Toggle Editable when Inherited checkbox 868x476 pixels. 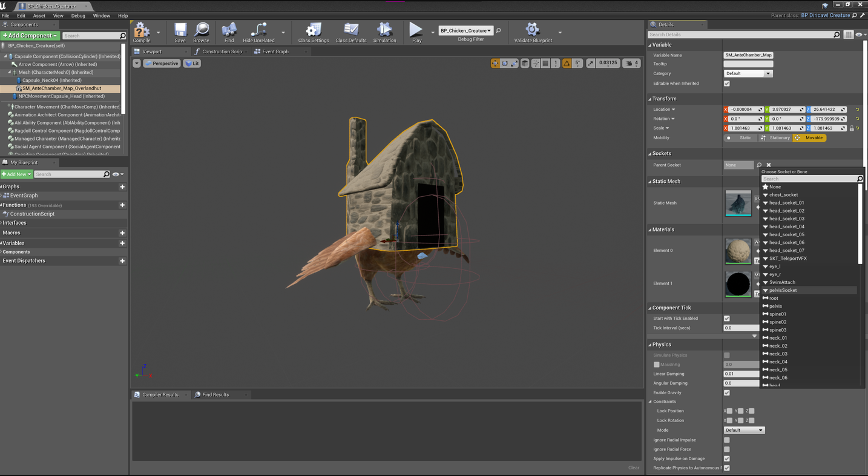pyautogui.click(x=727, y=84)
